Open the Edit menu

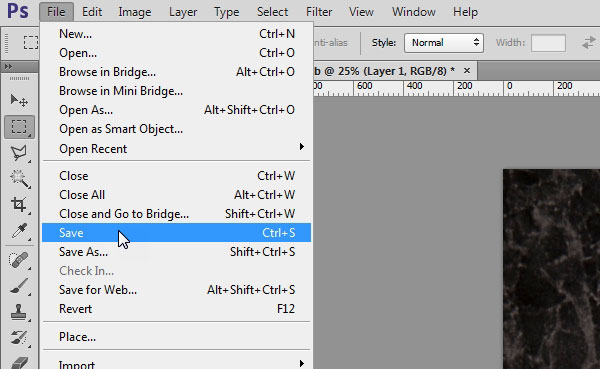point(92,12)
